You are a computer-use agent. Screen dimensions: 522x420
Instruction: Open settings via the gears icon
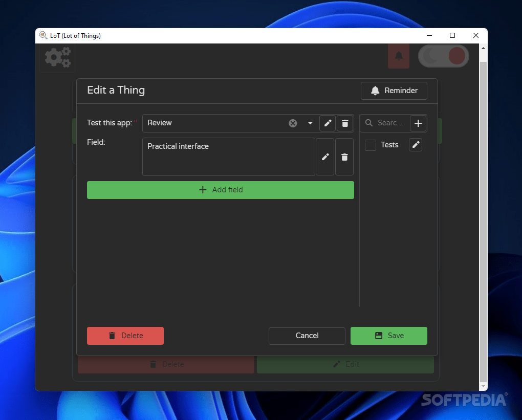coord(58,58)
